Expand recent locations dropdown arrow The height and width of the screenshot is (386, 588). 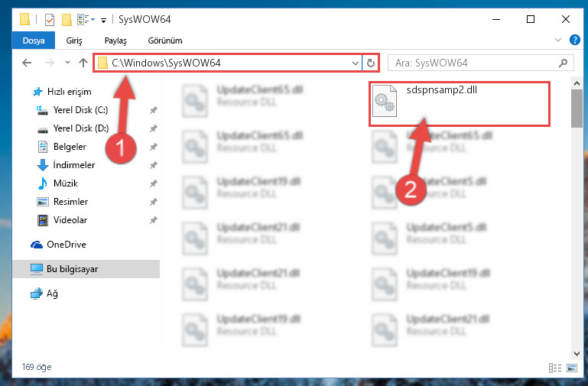click(67, 63)
